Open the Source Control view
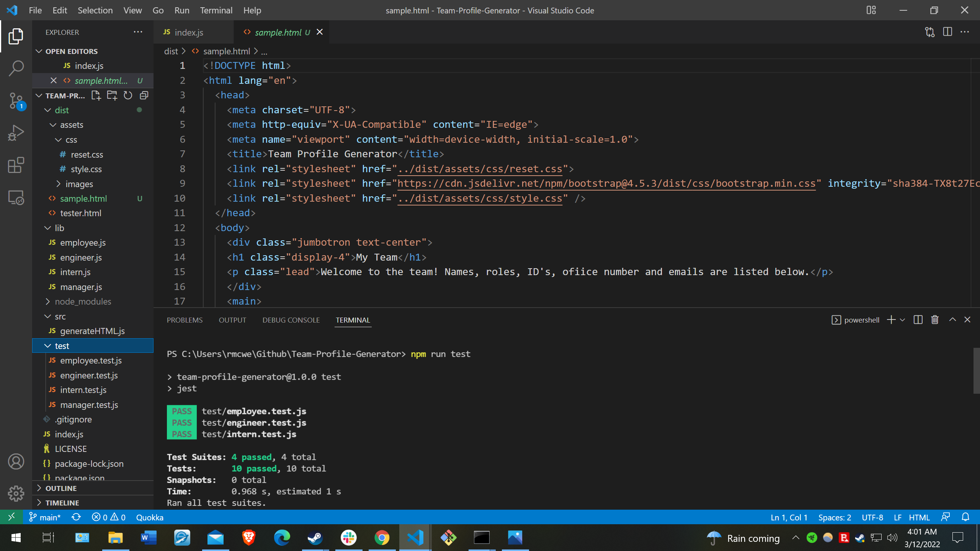This screenshot has height=551, width=980. 16,100
